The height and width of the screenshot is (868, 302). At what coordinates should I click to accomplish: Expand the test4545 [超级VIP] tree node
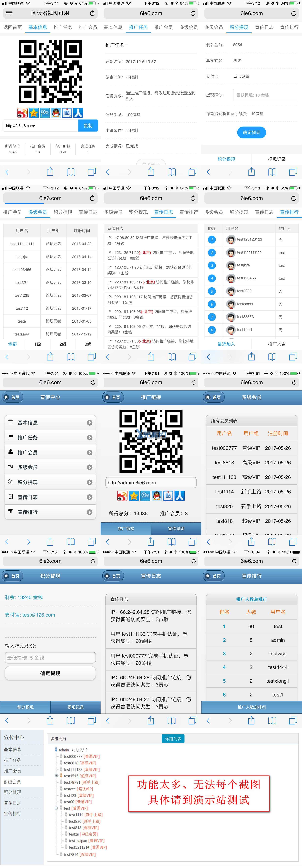[56, 776]
